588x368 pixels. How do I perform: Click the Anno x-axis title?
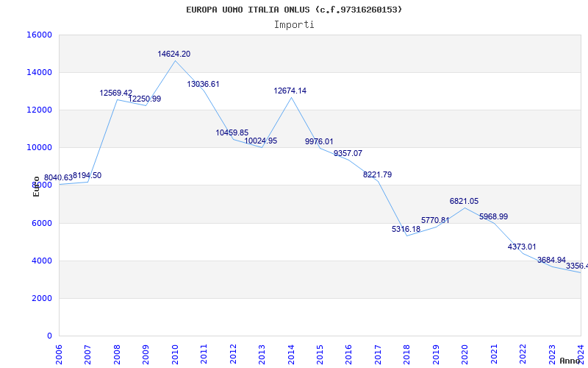coord(570,361)
